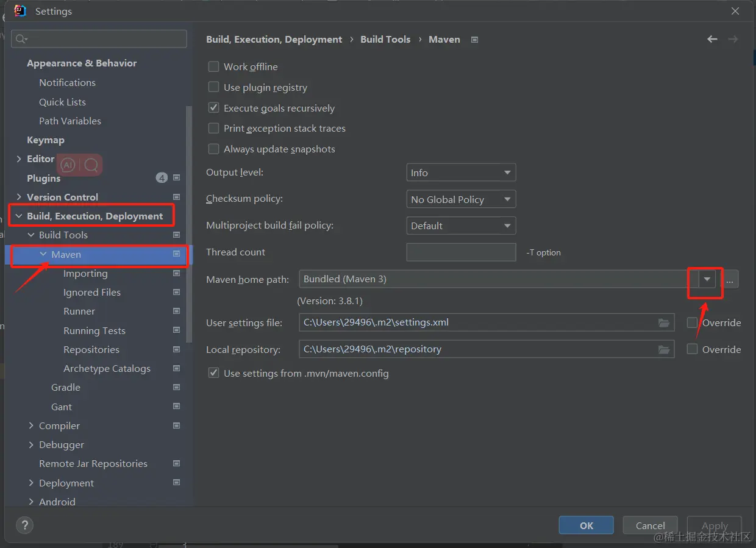The height and width of the screenshot is (548, 756).
Task: Click the OK button
Action: 586,525
